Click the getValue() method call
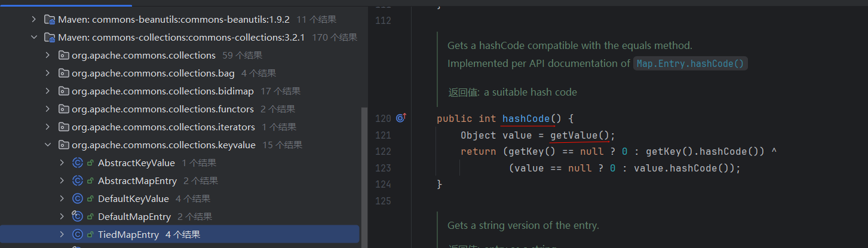 [x=582, y=136]
